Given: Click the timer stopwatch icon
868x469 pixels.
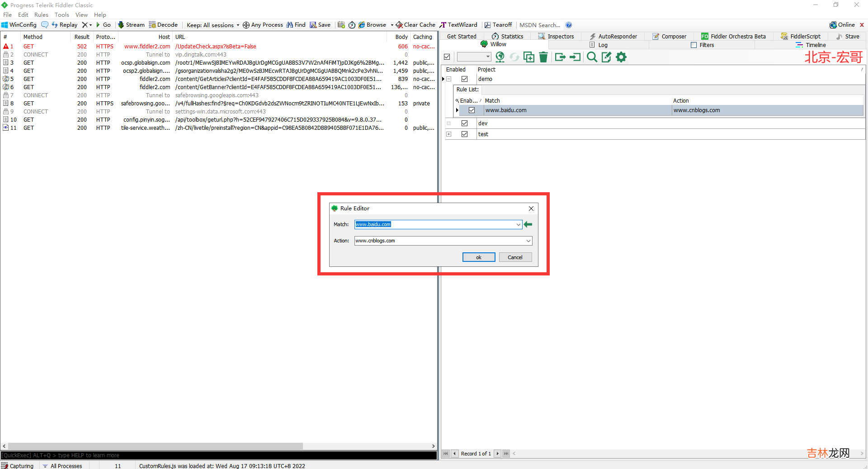Looking at the screenshot, I should click(x=352, y=25).
